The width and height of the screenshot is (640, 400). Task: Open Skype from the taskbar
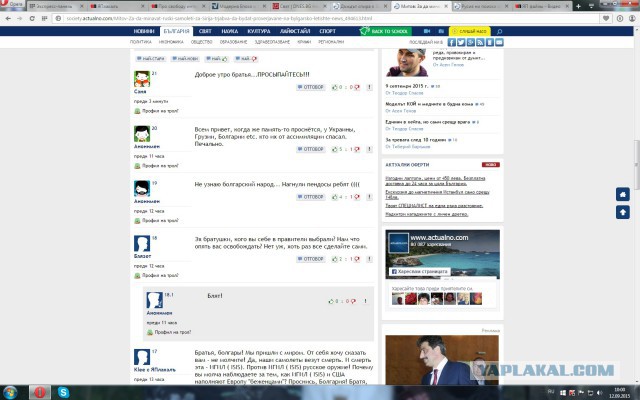63,392
